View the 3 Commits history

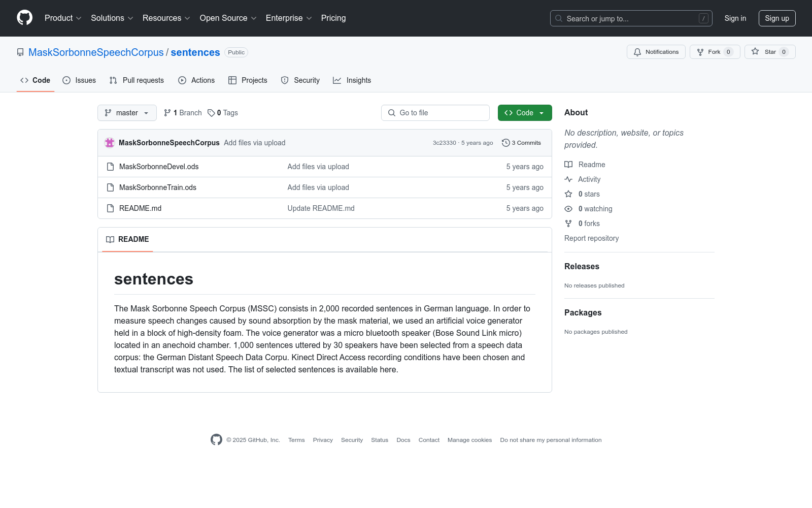click(x=521, y=143)
